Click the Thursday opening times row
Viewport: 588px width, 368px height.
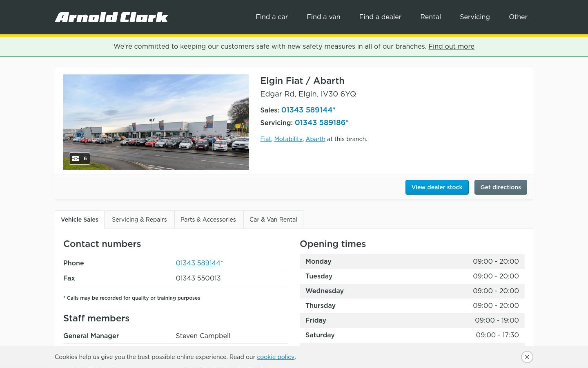pyautogui.click(x=412, y=306)
